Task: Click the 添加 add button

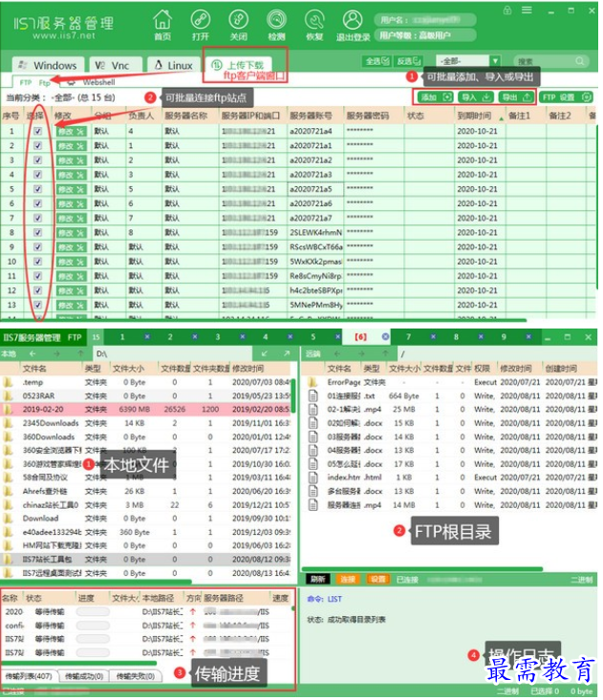Action: click(436, 96)
